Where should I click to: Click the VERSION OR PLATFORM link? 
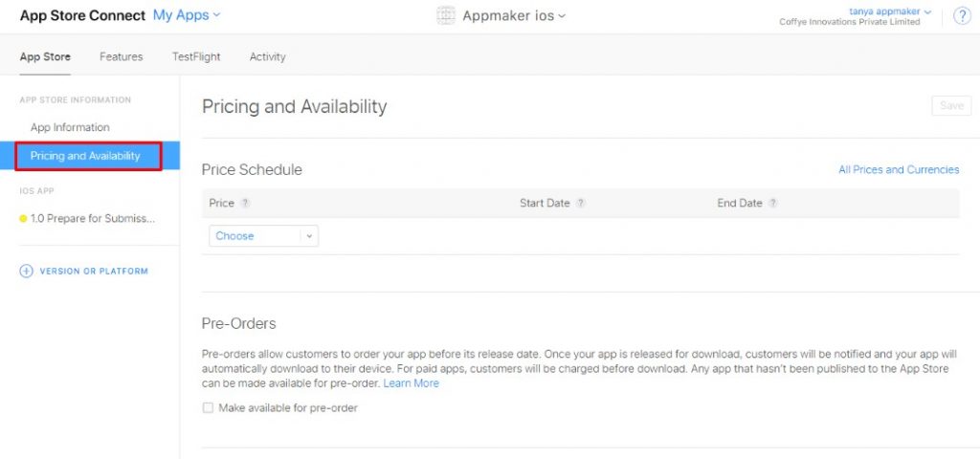(94, 271)
